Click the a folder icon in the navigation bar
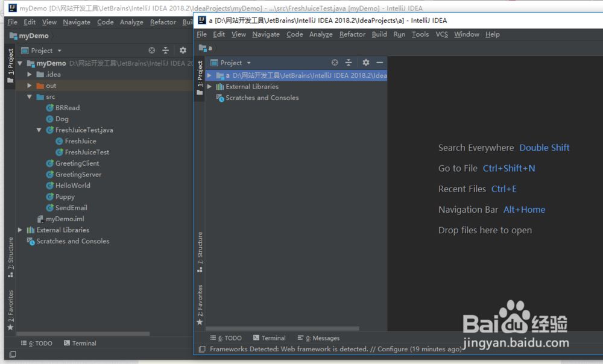The height and width of the screenshot is (364, 603). [x=203, y=48]
